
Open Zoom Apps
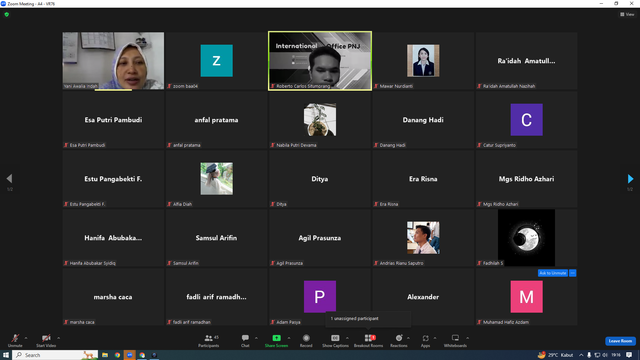425,340
